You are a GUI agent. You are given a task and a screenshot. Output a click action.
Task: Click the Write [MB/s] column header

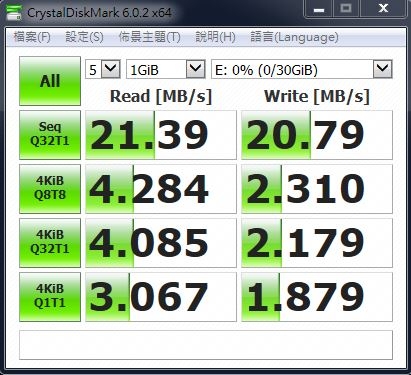point(317,96)
